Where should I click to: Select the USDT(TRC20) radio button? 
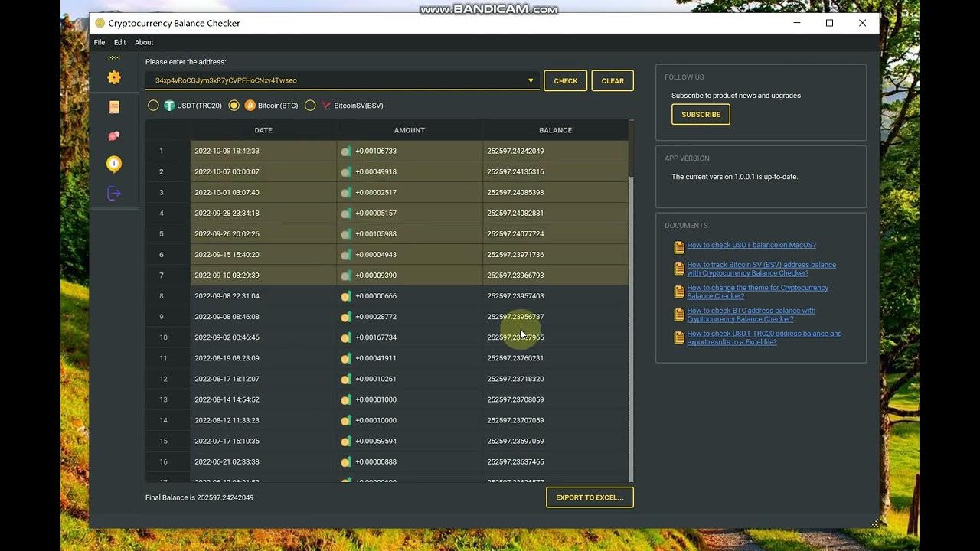click(153, 106)
